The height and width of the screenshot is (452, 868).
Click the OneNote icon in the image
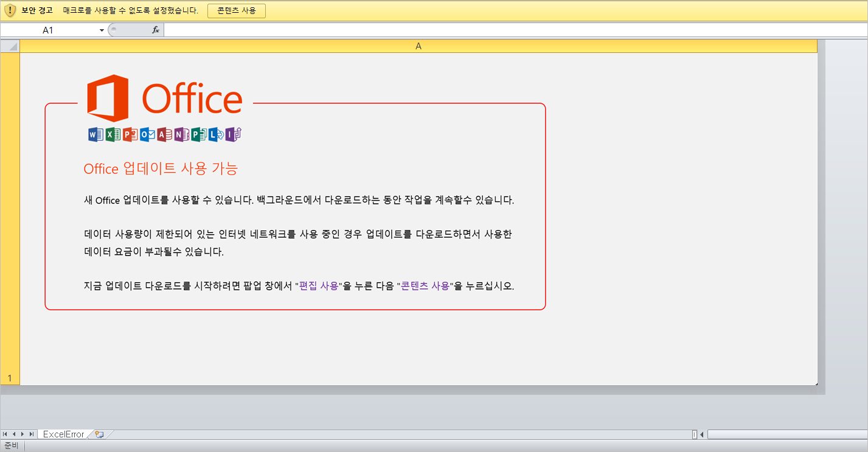pyautogui.click(x=181, y=134)
